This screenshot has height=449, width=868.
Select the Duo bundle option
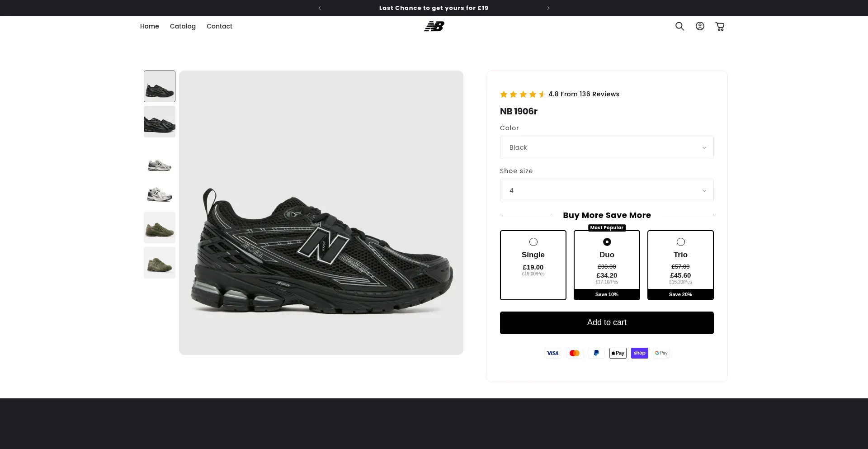click(607, 265)
